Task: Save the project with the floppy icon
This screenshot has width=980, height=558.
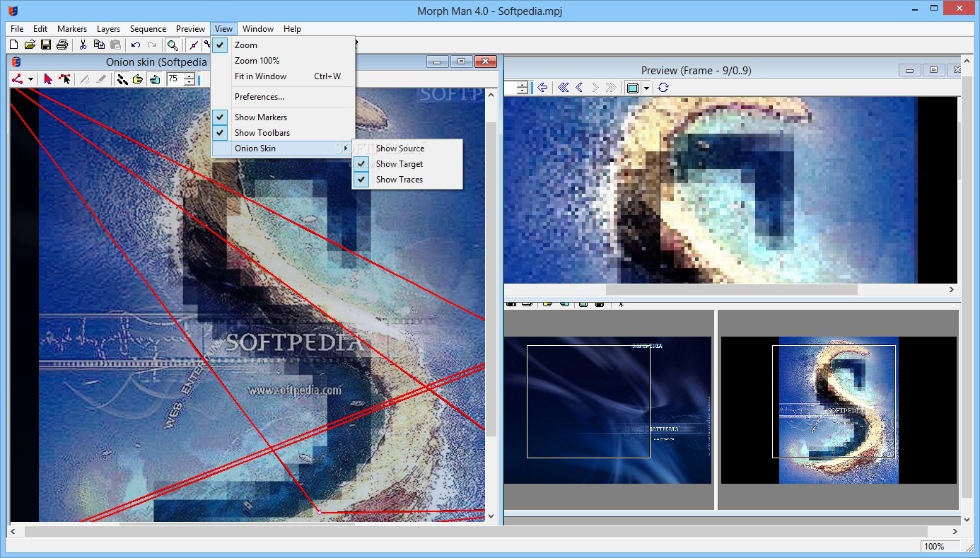Action: click(46, 45)
